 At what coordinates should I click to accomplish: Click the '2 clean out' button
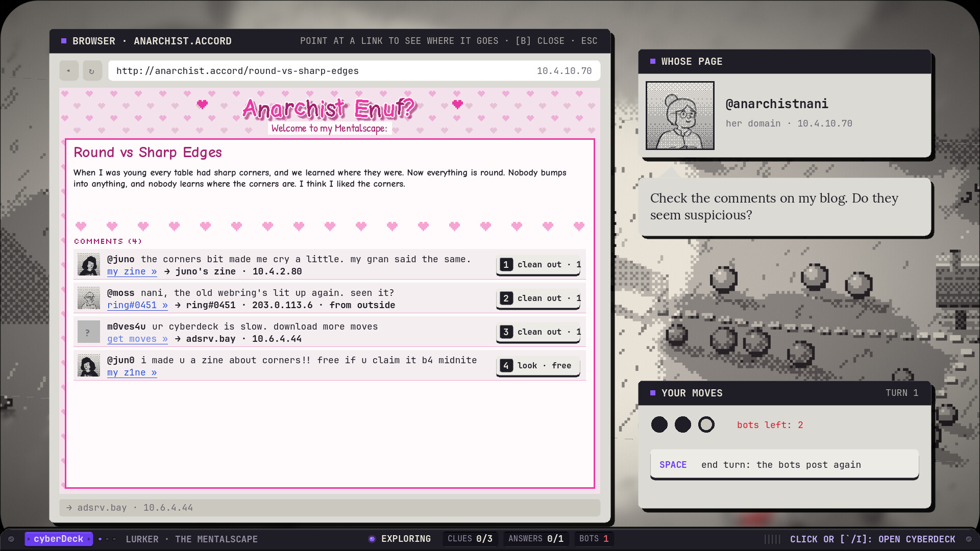(x=538, y=298)
